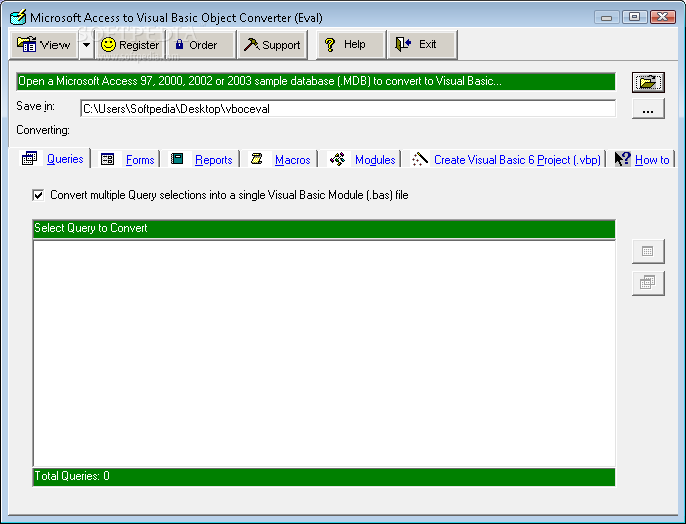
Task: Toggle Convert multiple Query selections checkbox
Action: point(38,195)
